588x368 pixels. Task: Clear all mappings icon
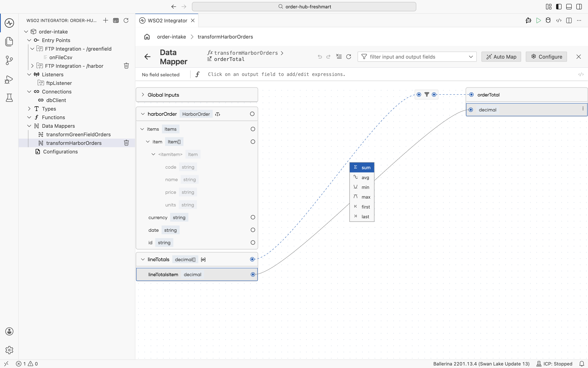(339, 56)
